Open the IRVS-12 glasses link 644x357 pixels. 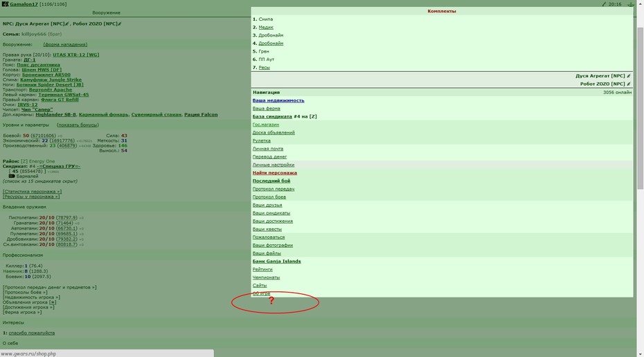click(28, 104)
